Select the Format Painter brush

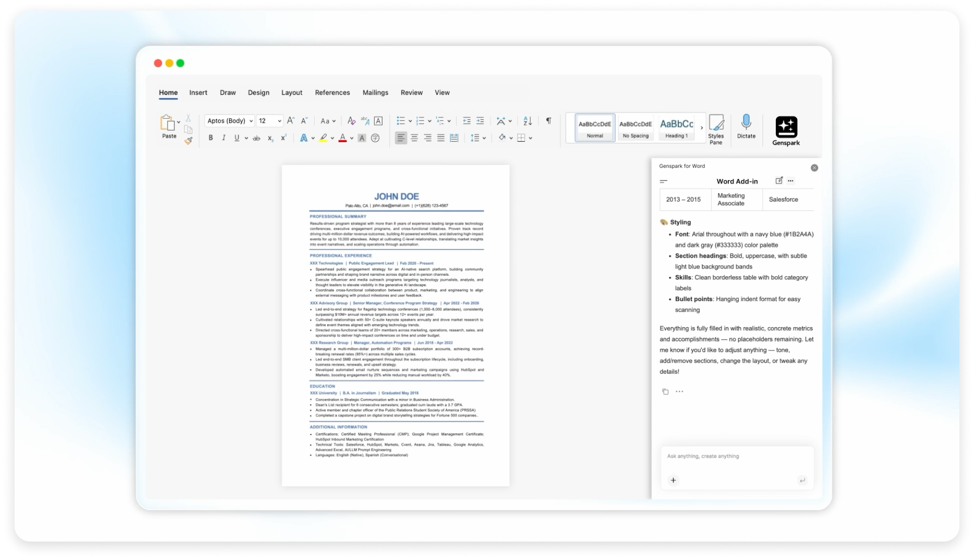[x=188, y=141]
